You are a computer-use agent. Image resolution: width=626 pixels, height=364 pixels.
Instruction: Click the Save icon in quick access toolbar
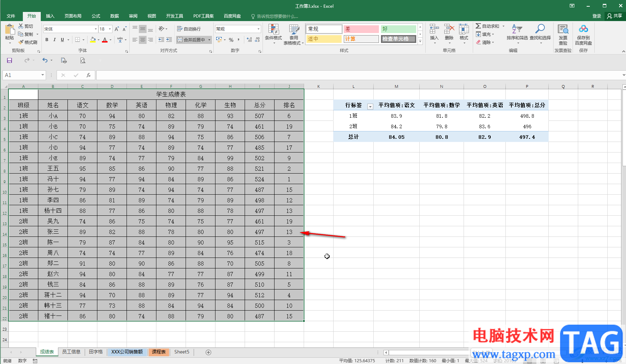point(9,60)
